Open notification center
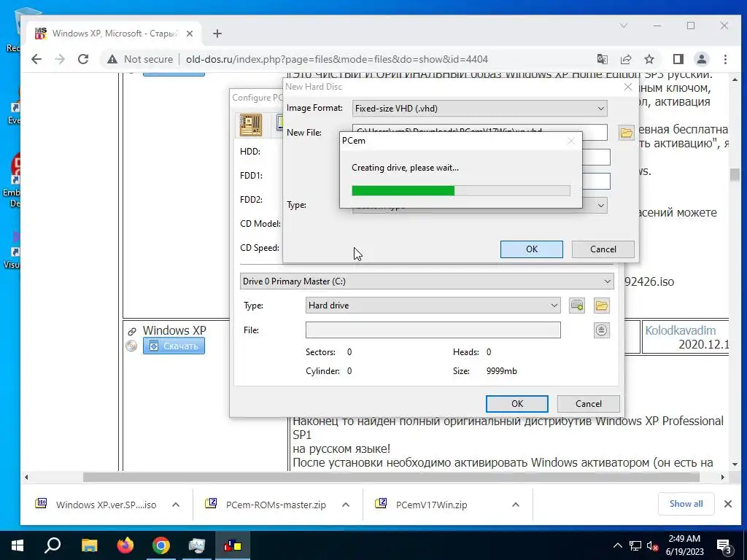Viewport: 747px width, 560px height. (724, 545)
